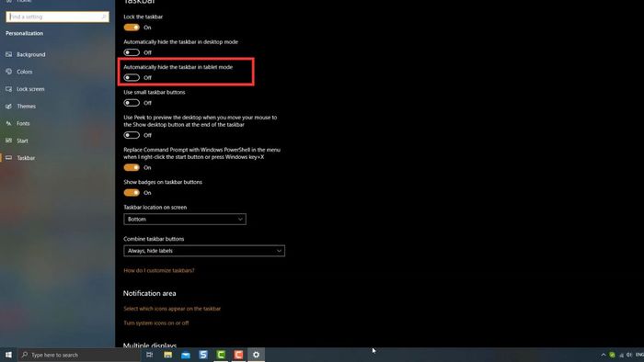644x362 pixels.
Task: Open the Mail app in taskbar
Action: 186,355
